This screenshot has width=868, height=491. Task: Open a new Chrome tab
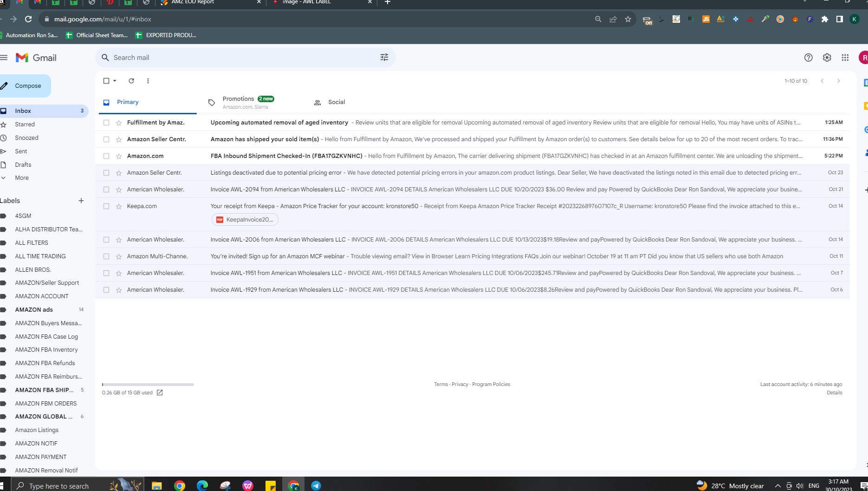388,2
